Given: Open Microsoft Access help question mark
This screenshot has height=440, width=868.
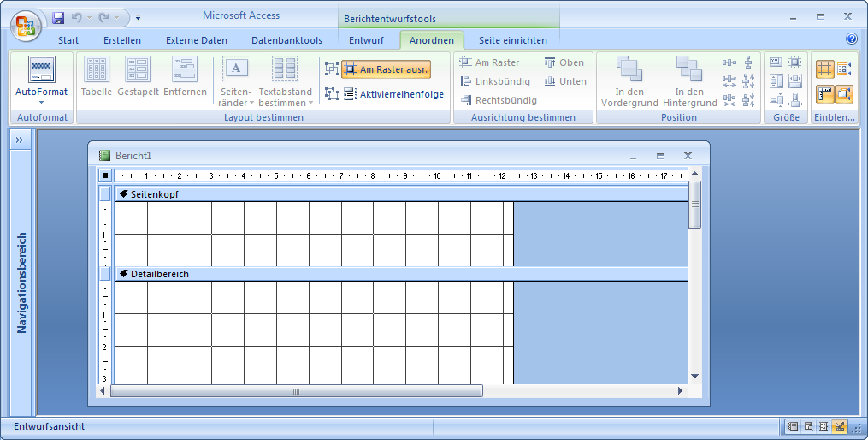Looking at the screenshot, I should click(x=851, y=39).
